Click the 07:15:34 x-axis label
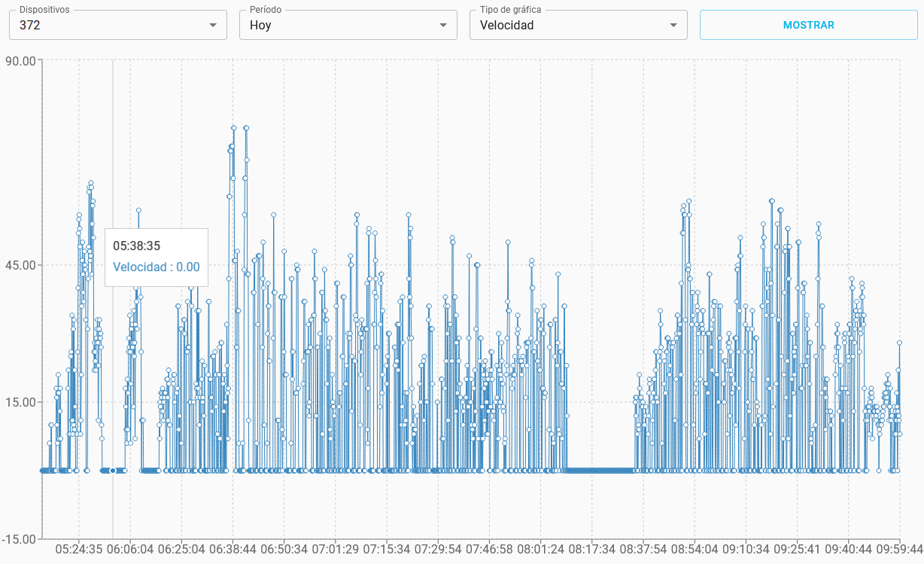924x564 pixels. coord(387,550)
